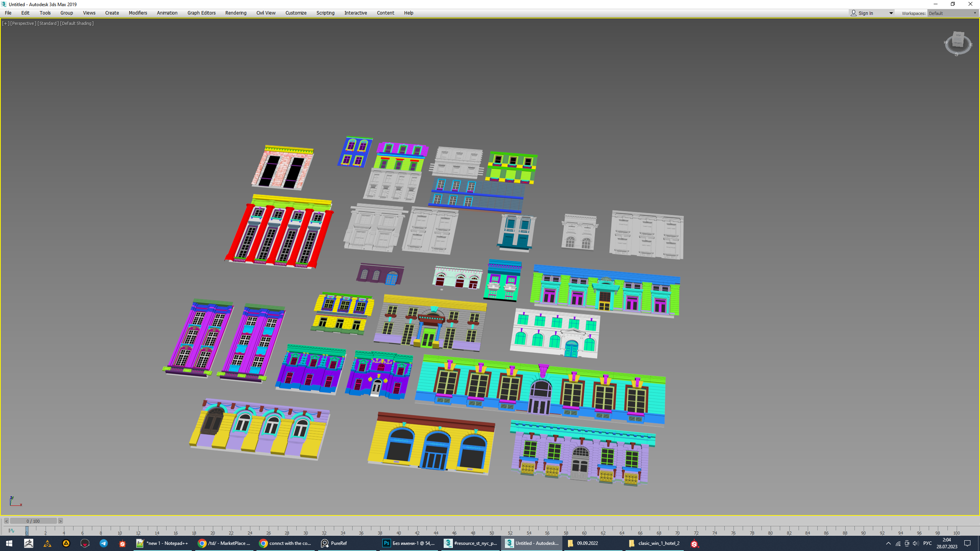Click the 0 / 100 time slider
This screenshot has width=980, height=551.
click(x=33, y=521)
